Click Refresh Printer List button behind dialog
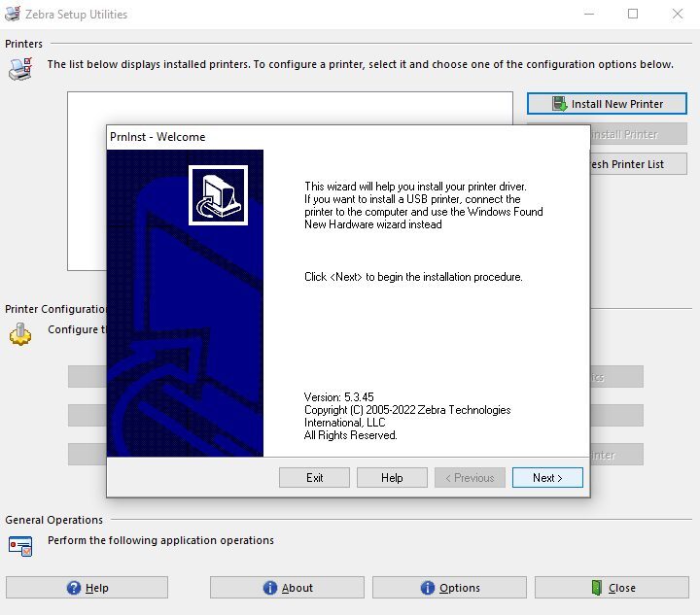The image size is (700, 615). pyautogui.click(x=639, y=164)
